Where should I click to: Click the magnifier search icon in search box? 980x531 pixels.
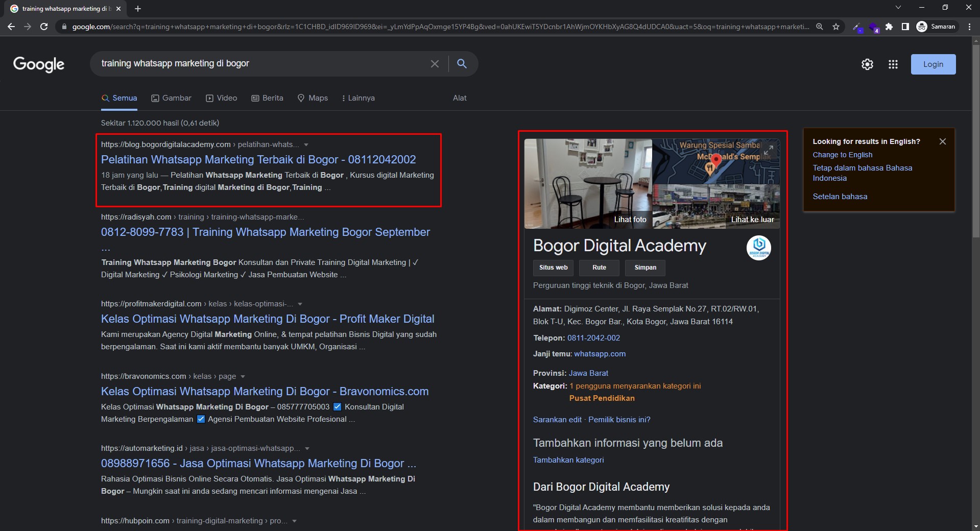(x=461, y=63)
